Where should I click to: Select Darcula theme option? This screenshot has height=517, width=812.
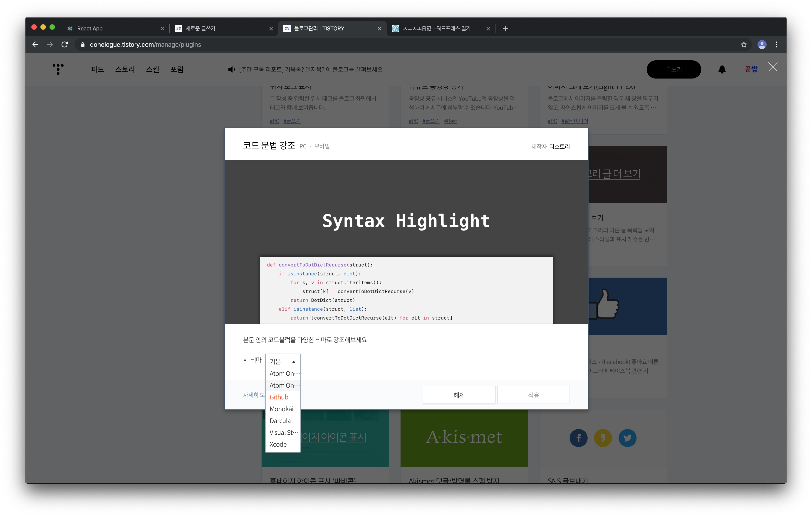coord(280,421)
